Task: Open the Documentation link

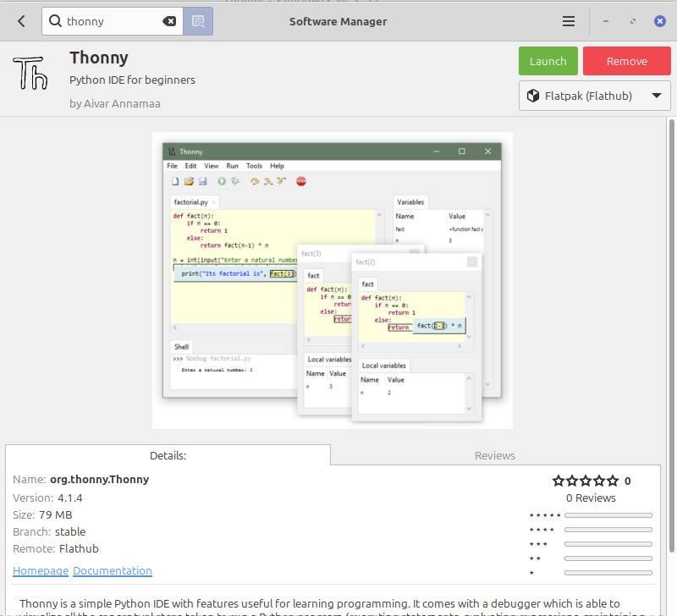Action: click(x=113, y=570)
